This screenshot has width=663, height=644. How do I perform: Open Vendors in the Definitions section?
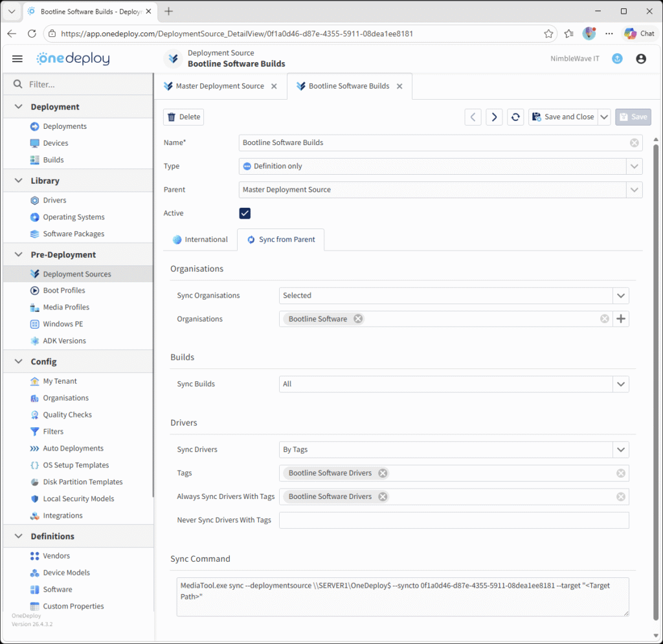click(x=56, y=556)
